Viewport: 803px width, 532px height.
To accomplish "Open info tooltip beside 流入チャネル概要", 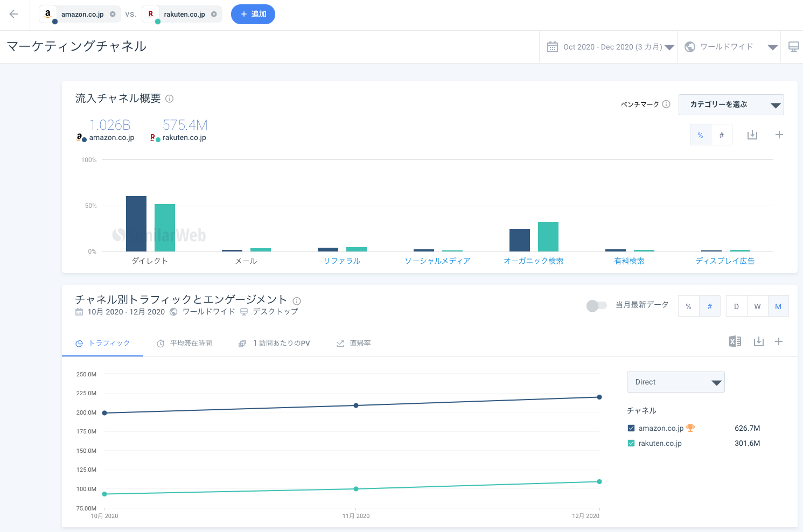I will click(170, 99).
